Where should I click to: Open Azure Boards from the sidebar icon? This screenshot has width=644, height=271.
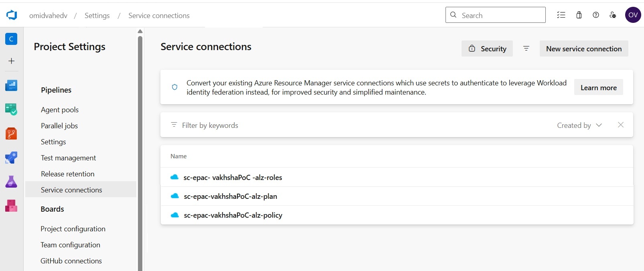click(11, 109)
